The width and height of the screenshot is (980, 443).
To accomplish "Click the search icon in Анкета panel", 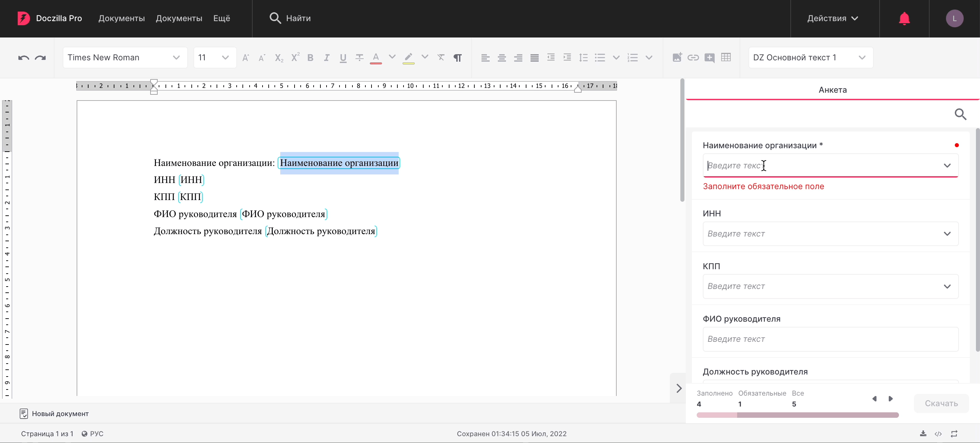I will [x=960, y=114].
